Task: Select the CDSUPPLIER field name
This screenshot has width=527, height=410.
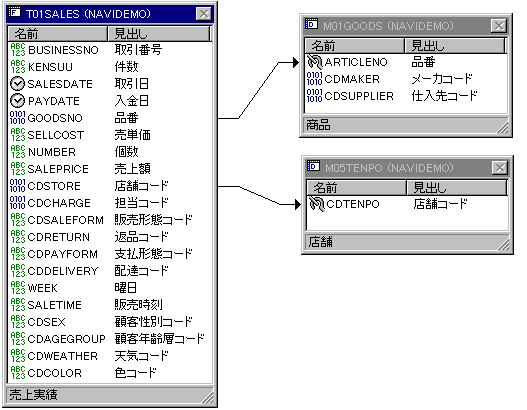Action: pos(359,96)
